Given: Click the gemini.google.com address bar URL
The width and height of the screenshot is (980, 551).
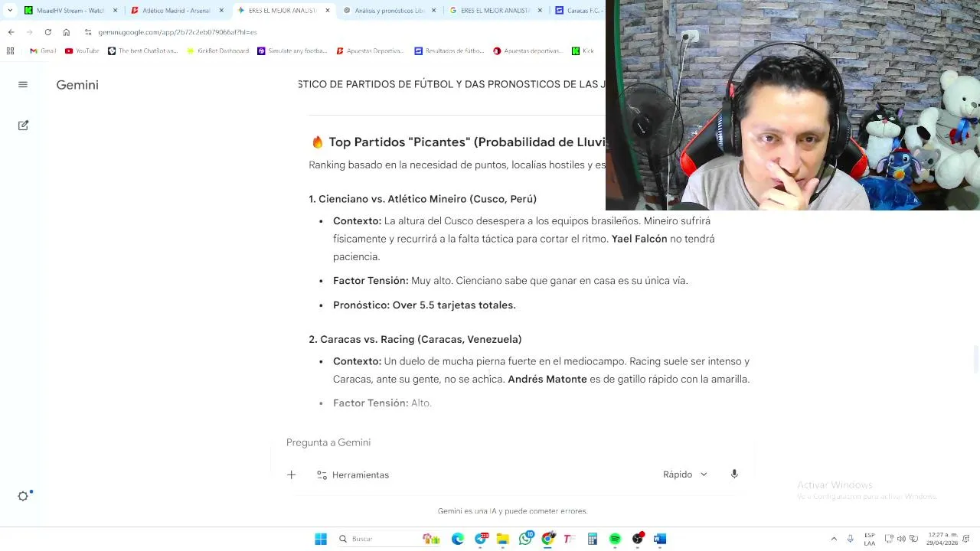Looking at the screenshot, I should coord(177,33).
